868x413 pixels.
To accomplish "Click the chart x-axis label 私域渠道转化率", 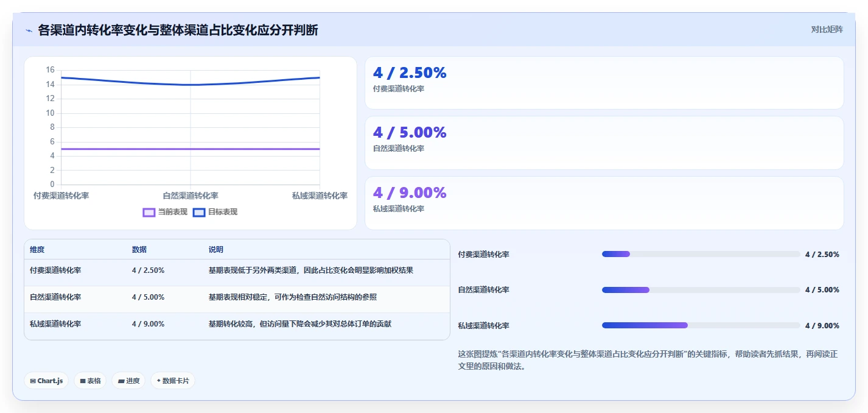I will click(320, 196).
